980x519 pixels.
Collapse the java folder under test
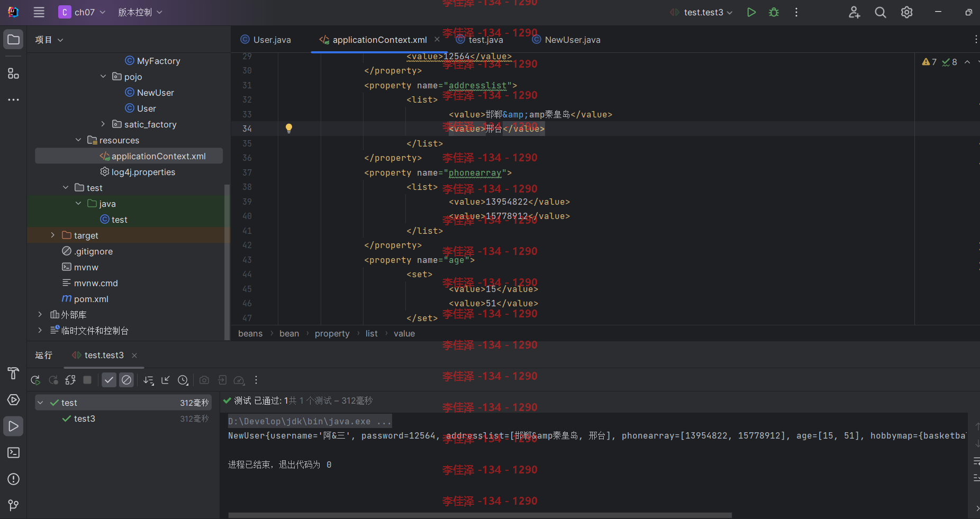pos(78,204)
